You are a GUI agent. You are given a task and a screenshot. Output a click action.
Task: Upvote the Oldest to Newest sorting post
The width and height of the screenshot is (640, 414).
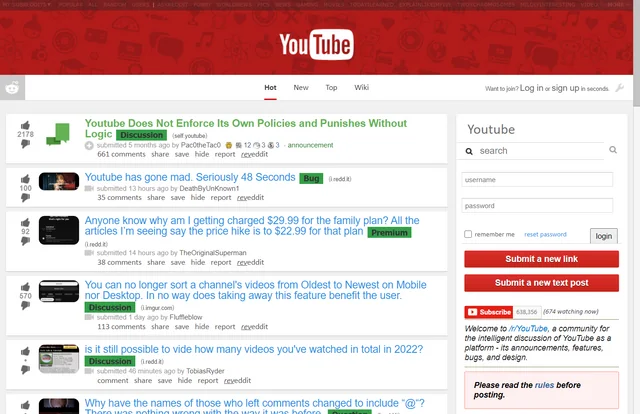point(25,287)
